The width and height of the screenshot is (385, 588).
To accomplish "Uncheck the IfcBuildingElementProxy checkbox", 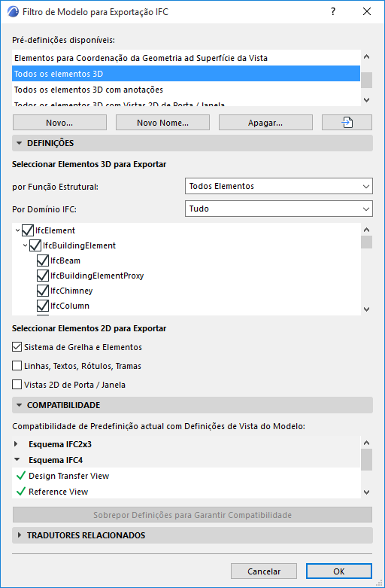I will 43,276.
